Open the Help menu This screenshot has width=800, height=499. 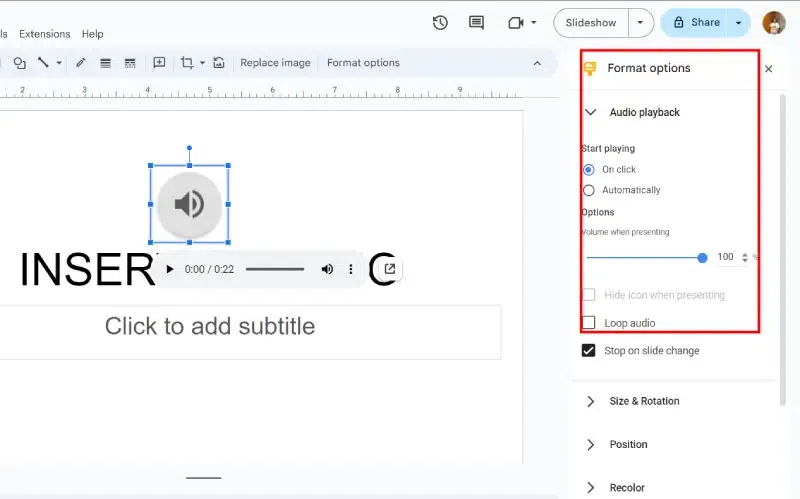pos(92,34)
